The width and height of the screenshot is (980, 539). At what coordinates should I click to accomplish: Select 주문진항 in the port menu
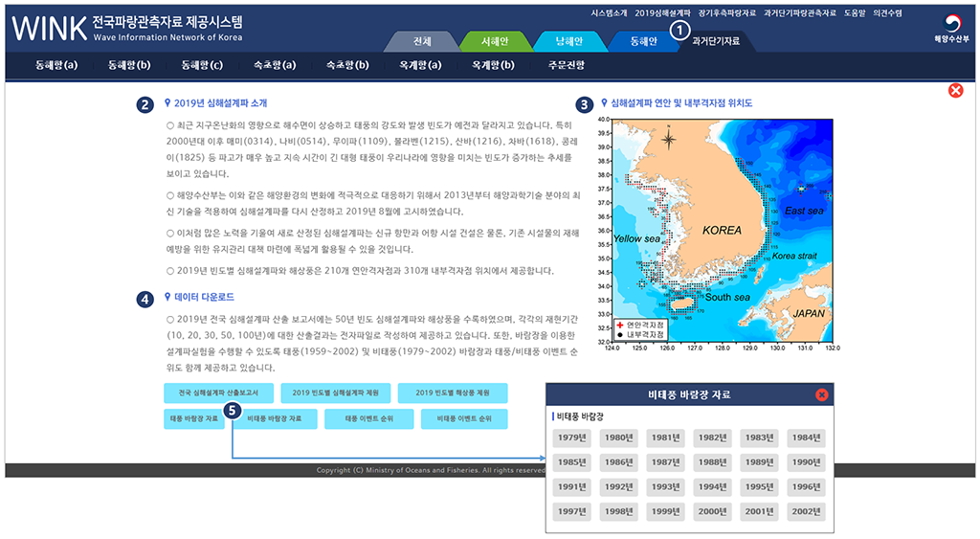point(567,65)
